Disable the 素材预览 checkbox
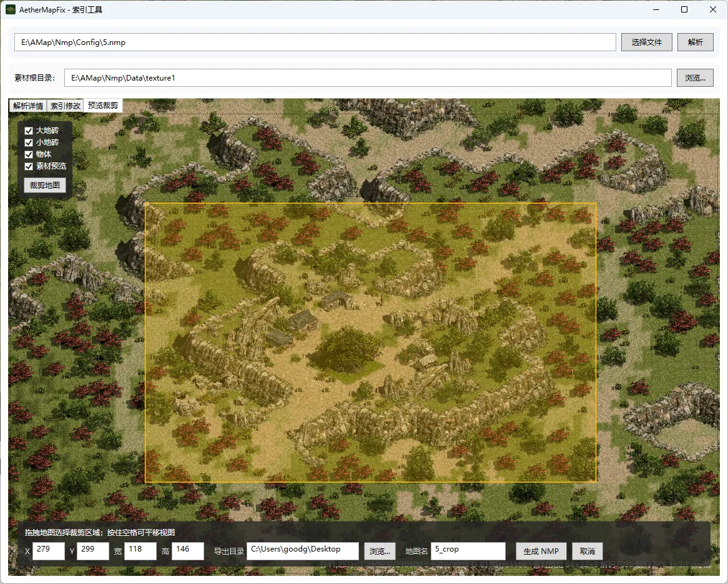This screenshot has width=728, height=584. point(29,166)
